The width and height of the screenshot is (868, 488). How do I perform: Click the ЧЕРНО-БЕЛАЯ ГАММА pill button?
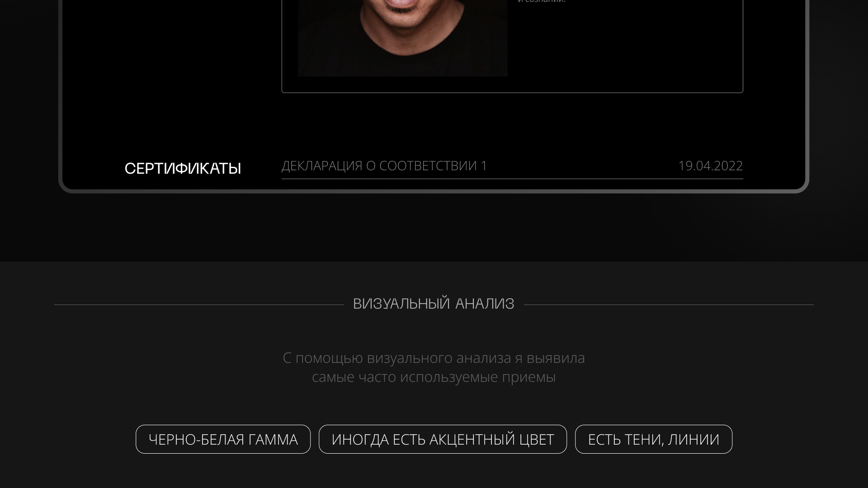223,439
